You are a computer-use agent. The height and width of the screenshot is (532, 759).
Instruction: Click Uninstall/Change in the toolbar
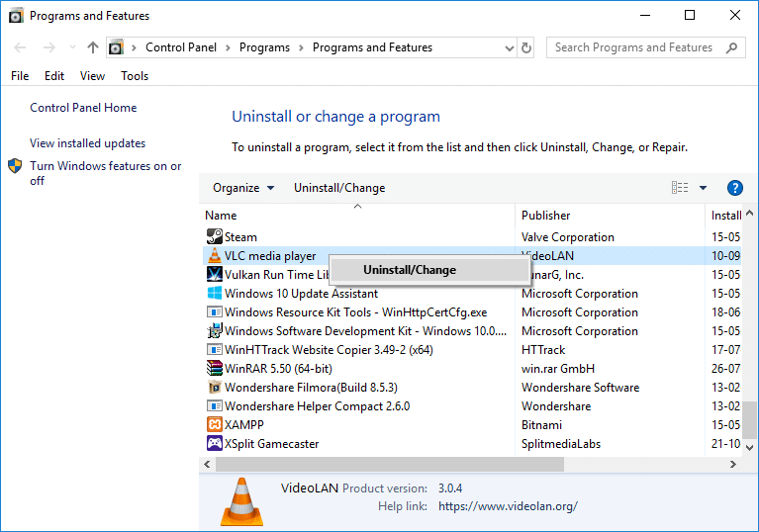339,188
